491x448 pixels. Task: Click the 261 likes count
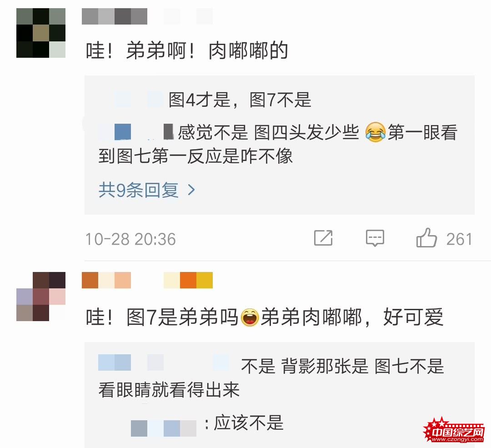tap(459, 239)
